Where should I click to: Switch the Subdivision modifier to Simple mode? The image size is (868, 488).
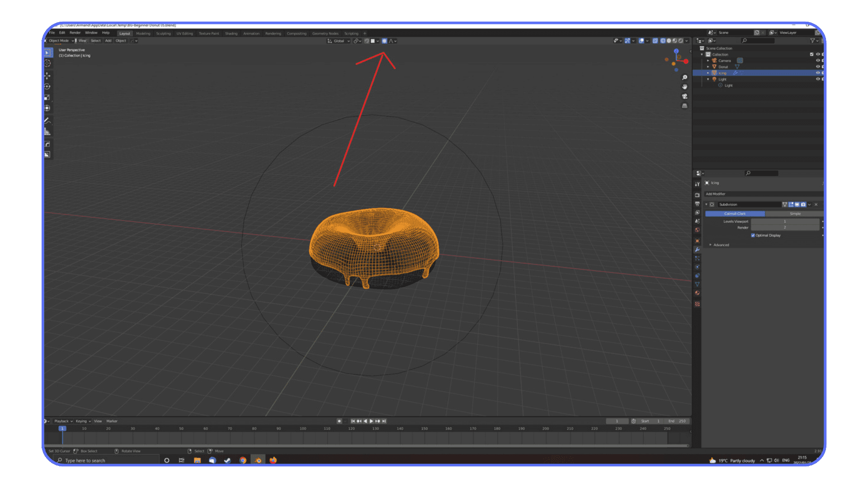[x=795, y=214]
